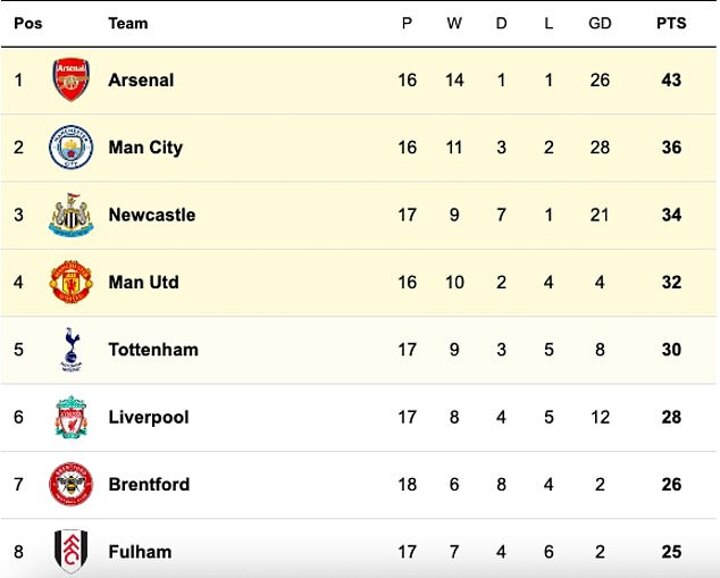Image resolution: width=720 pixels, height=578 pixels.
Task: Select the Newcastle club crest
Action: (71, 215)
